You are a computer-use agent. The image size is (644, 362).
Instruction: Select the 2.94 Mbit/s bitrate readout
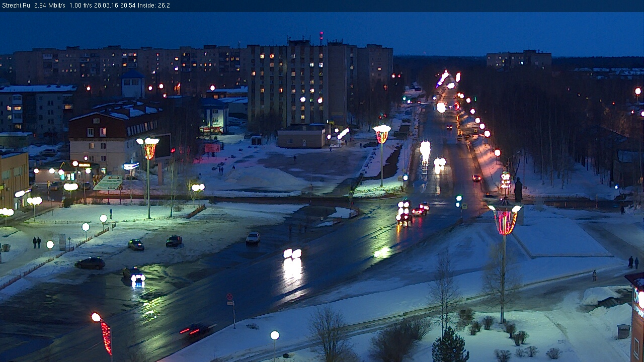(x=49, y=6)
